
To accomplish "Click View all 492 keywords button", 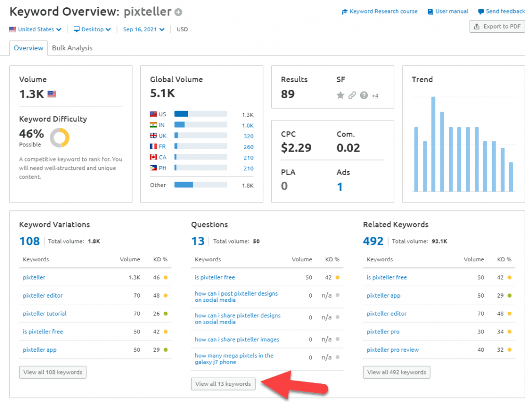I will [396, 372].
